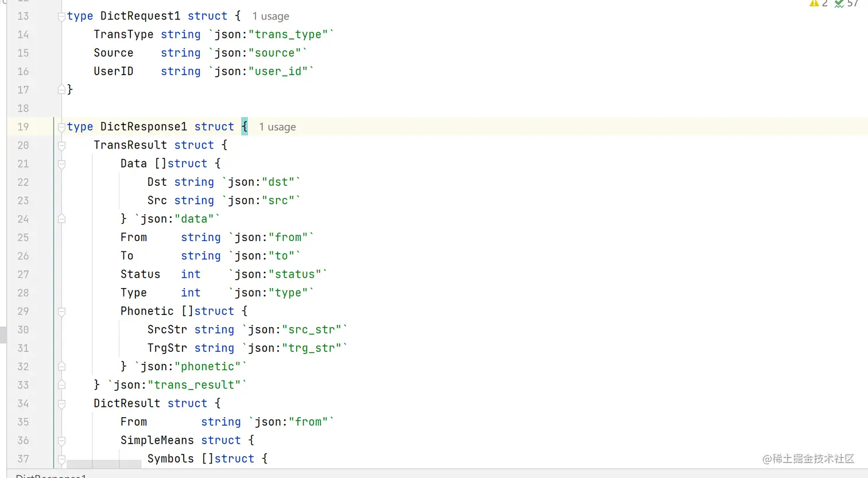This screenshot has height=478, width=868.
Task: Click line number 27 in the gutter
Action: 23,274
